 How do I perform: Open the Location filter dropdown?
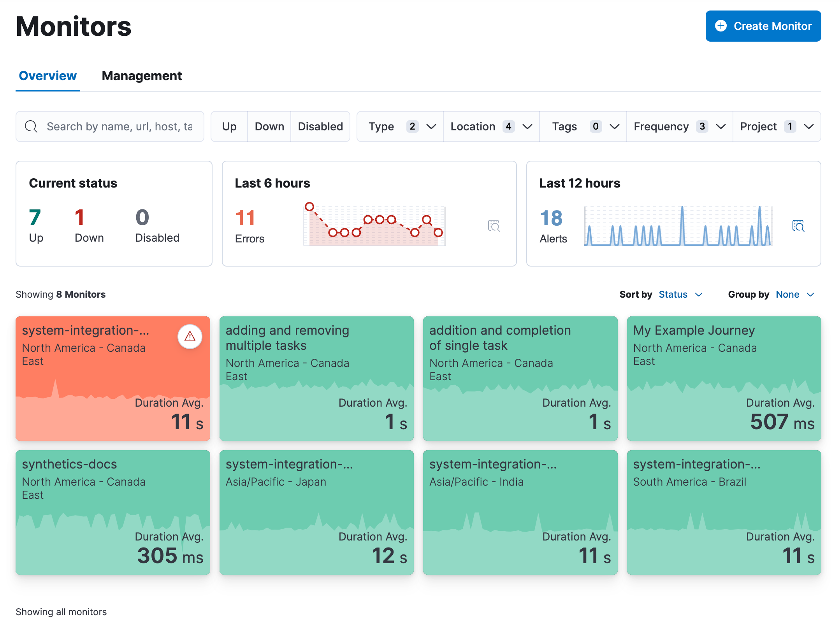[x=491, y=126]
